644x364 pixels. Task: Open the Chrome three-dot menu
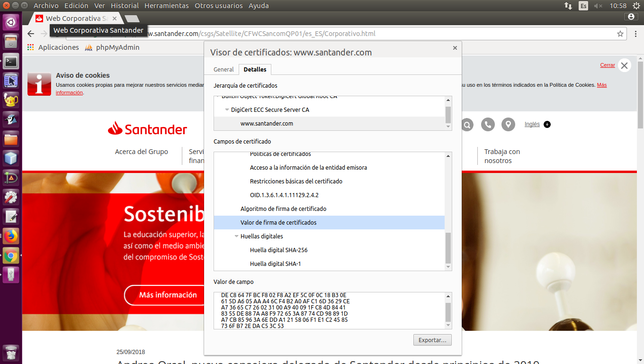pos(636,34)
